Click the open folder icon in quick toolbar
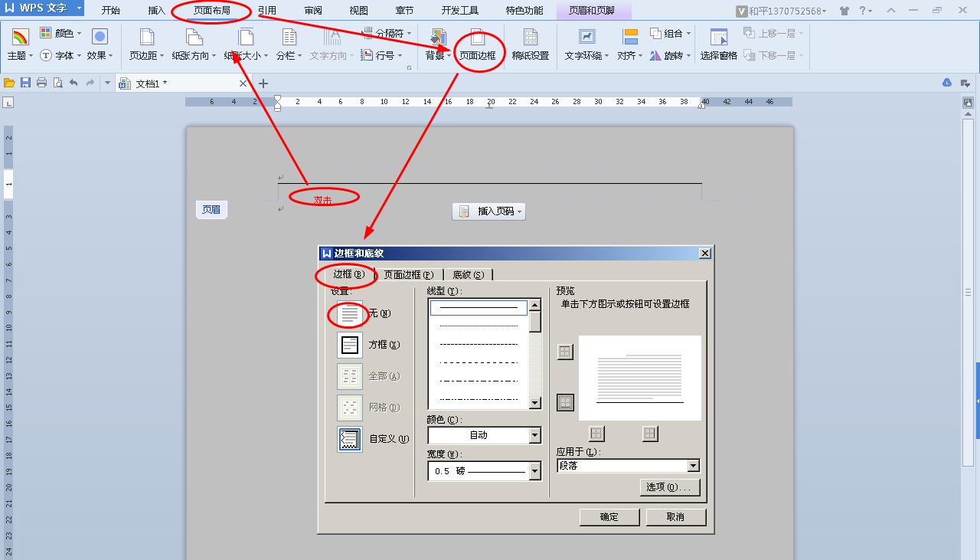 point(9,83)
